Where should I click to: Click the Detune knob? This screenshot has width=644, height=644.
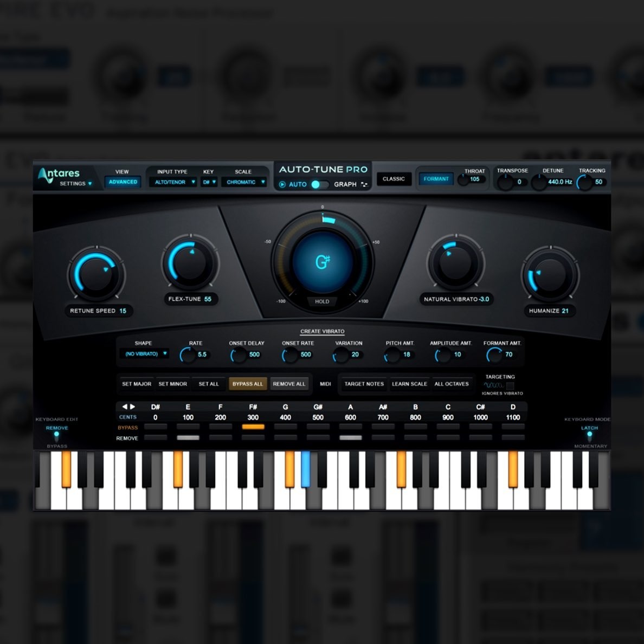[x=539, y=182]
